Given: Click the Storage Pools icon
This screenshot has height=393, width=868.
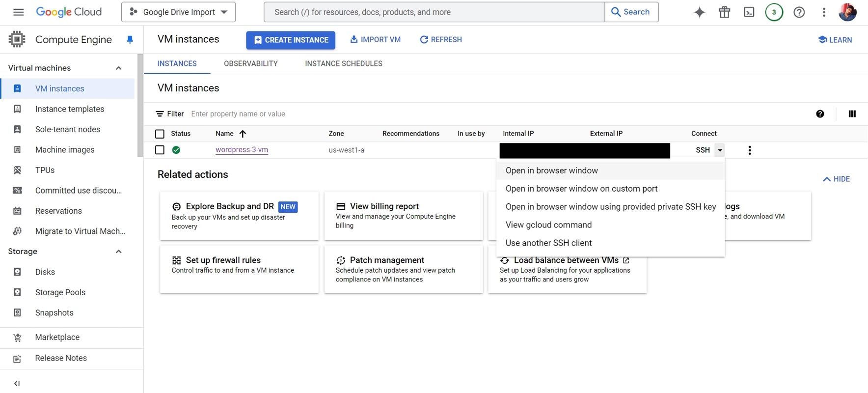Looking at the screenshot, I should pyautogui.click(x=17, y=292).
